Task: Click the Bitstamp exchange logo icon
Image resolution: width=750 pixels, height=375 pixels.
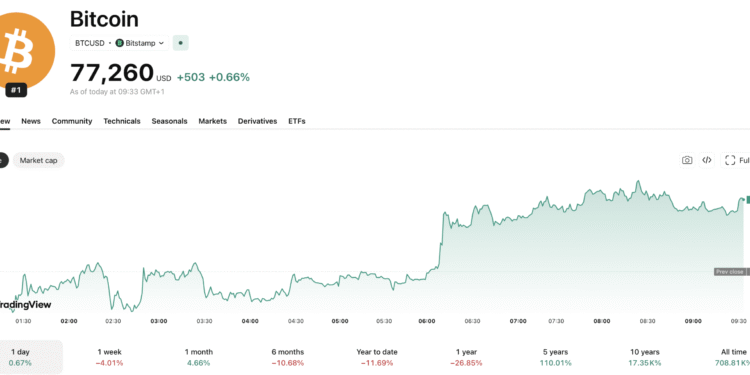Action: 120,43
